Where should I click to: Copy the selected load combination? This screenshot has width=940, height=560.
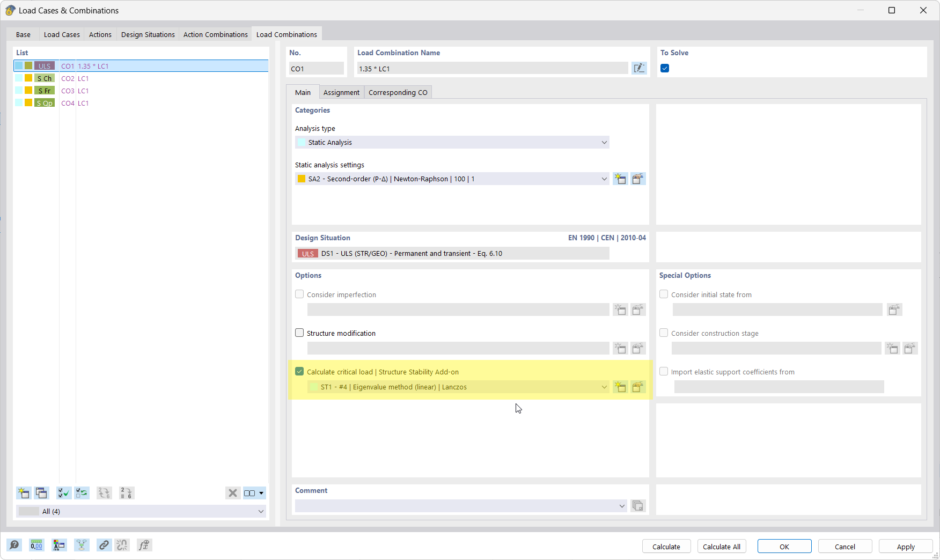(41, 493)
